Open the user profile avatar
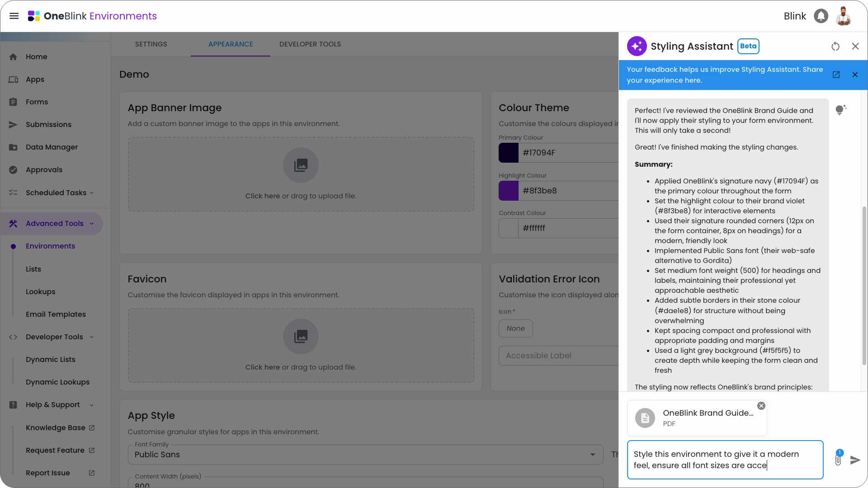This screenshot has height=488, width=868. coord(843,16)
